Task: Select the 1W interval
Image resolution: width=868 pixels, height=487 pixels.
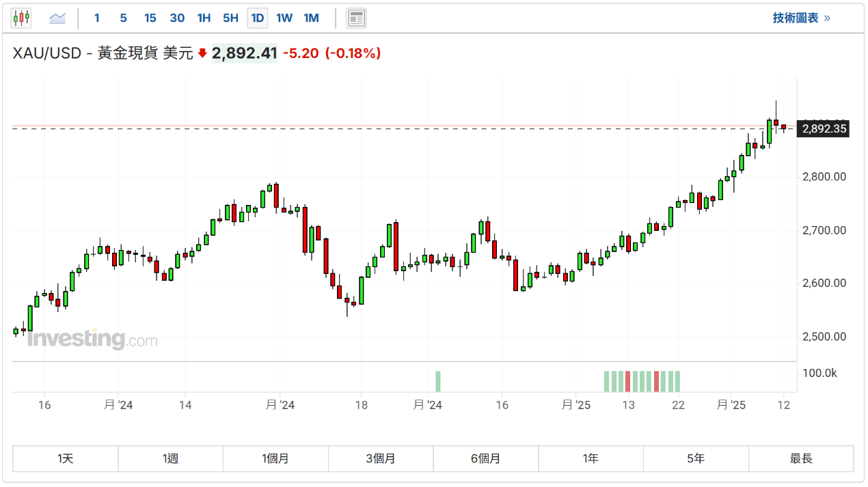Action: coord(284,18)
